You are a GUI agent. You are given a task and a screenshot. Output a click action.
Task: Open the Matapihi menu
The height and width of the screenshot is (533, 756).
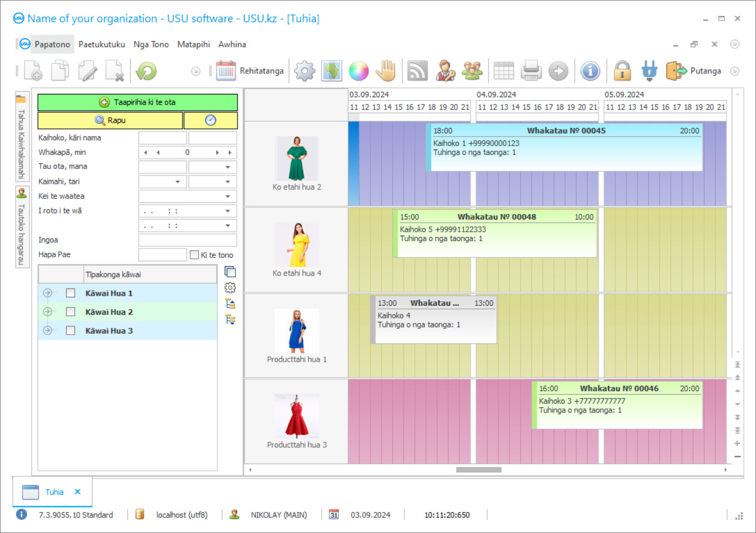click(194, 44)
